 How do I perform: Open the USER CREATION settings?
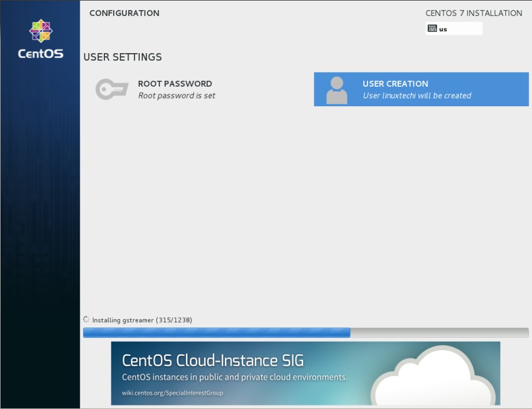[421, 89]
